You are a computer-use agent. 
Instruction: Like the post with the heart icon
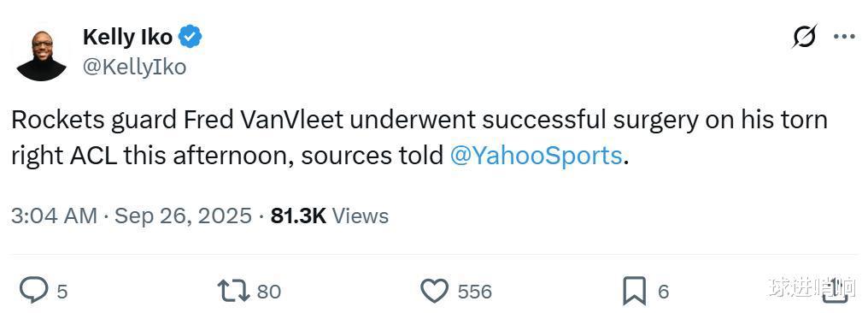pyautogui.click(x=435, y=291)
